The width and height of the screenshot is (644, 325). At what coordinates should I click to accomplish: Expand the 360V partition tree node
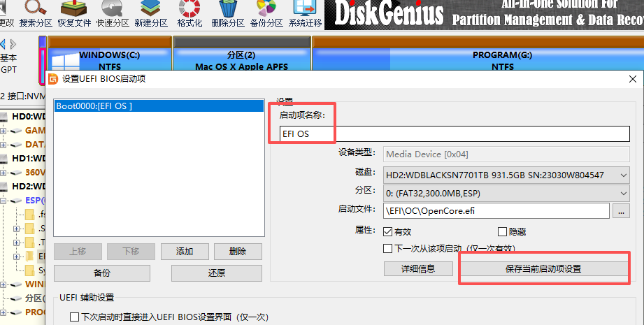(3, 173)
